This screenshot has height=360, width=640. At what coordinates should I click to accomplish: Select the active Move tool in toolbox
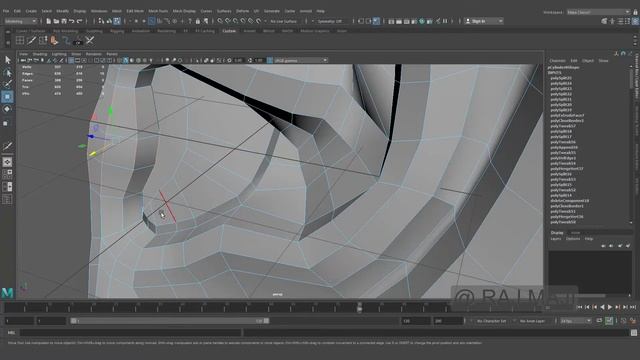pyautogui.click(x=7, y=97)
